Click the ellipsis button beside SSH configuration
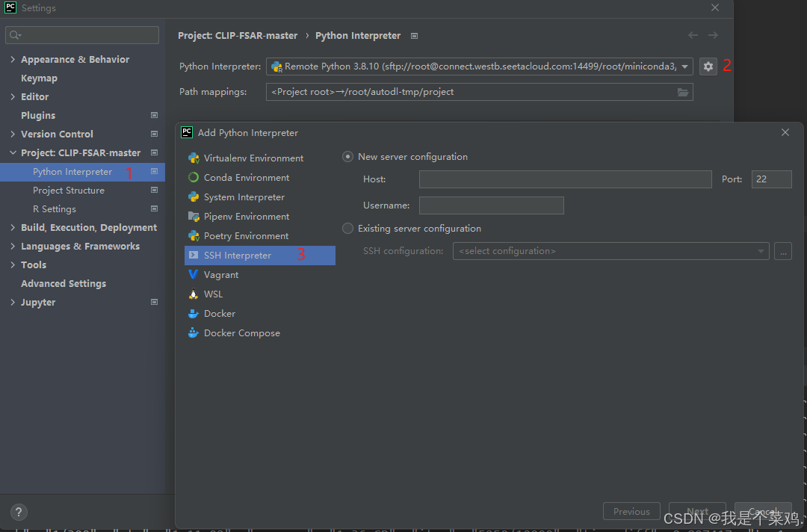Image resolution: width=807 pixels, height=532 pixels. (x=783, y=251)
